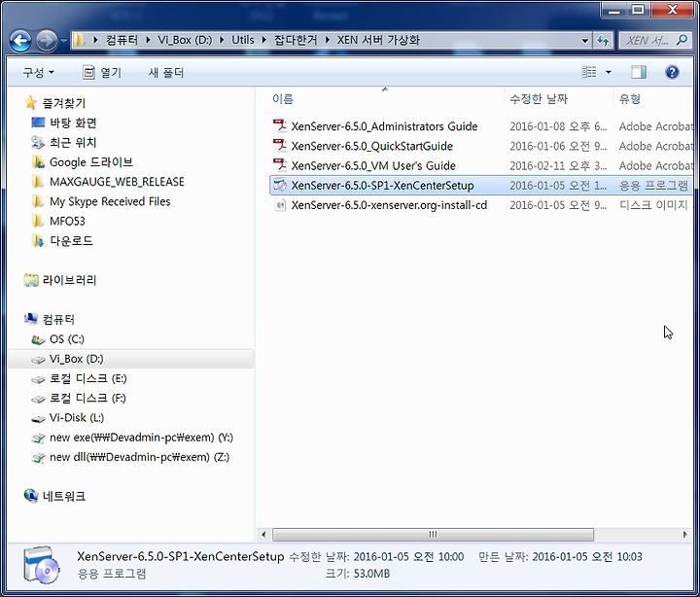The height and width of the screenshot is (597, 700).
Task: Toggle the preview pane button
Action: pos(639,72)
